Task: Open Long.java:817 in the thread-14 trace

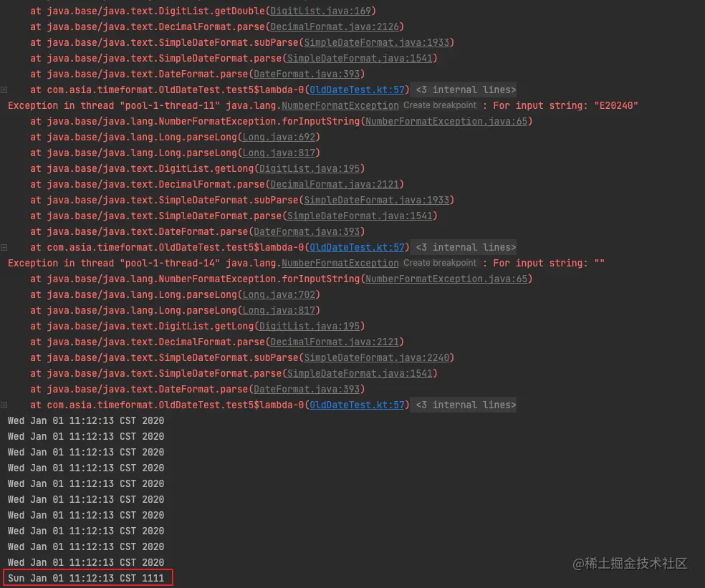Action: coord(279,310)
